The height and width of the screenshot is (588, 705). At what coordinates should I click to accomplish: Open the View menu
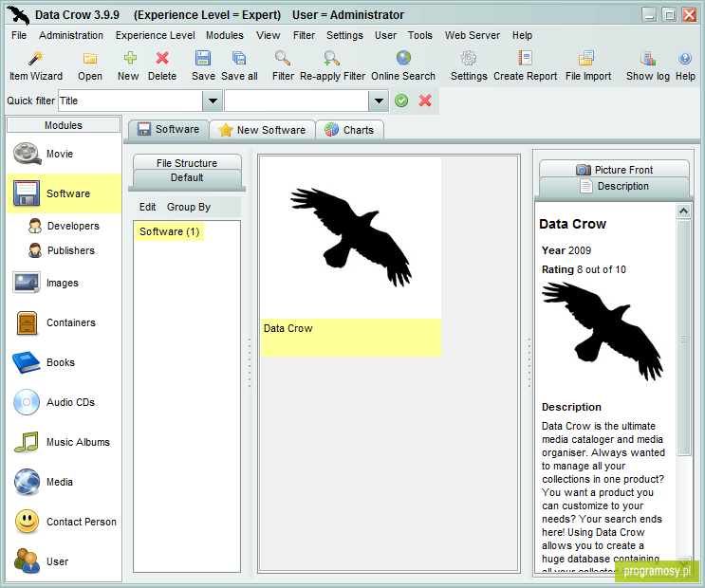269,35
